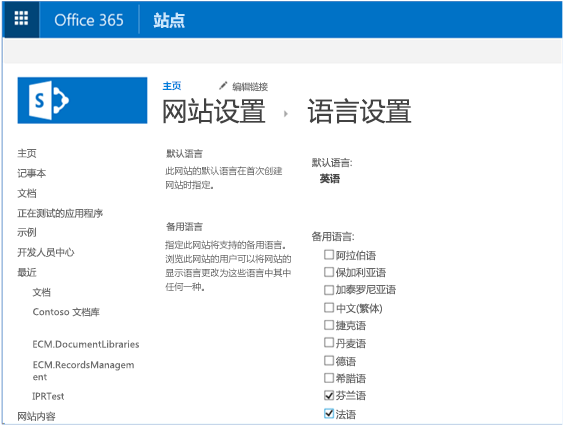564x426 pixels.
Task: Open the 主页 link above the title
Action: [172, 86]
